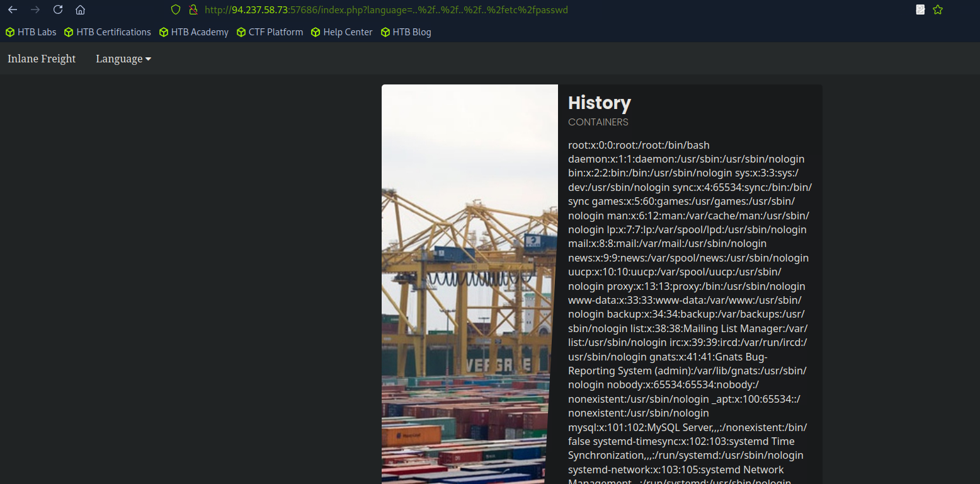
Task: Click the line starting with news:x:9:9
Action: (x=688, y=258)
